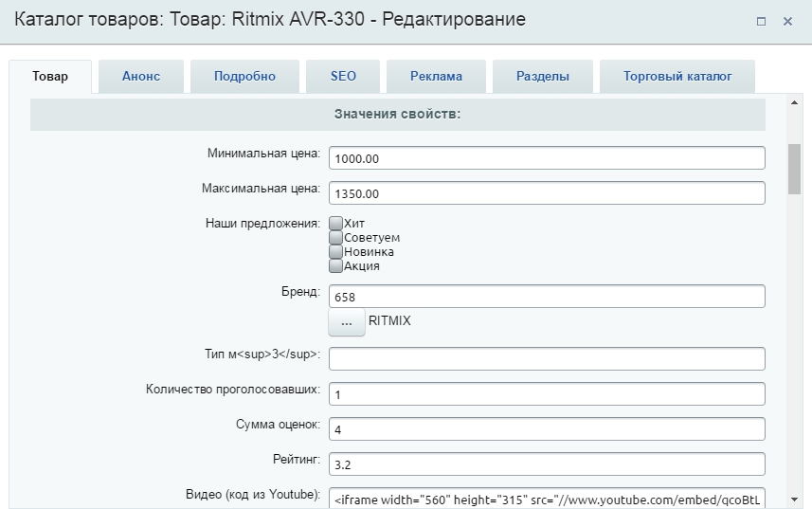
Task: Switch to the Анонс tab
Action: point(141,77)
